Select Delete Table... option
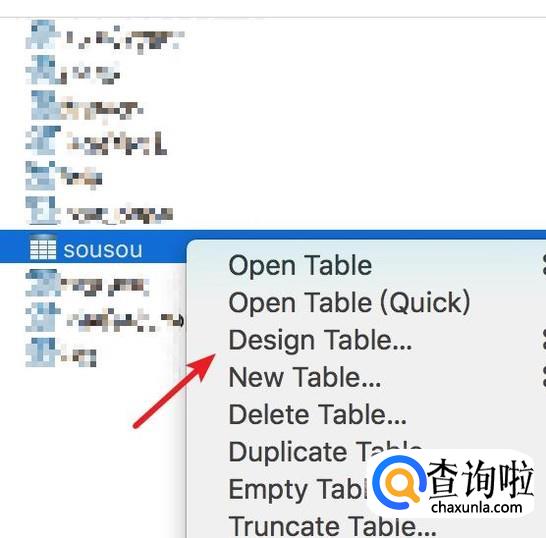 [x=318, y=415]
